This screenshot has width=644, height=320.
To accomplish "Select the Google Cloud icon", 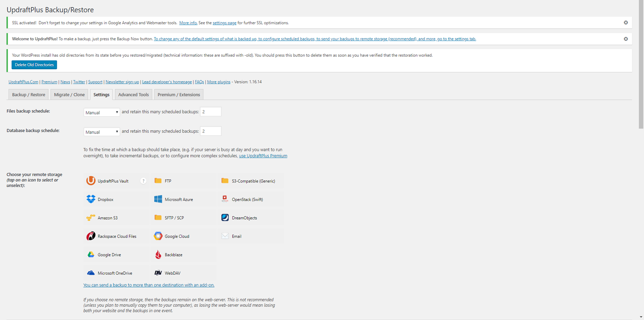I will [158, 236].
